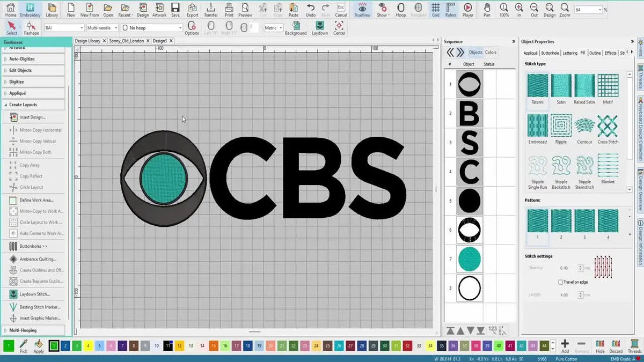644x362 pixels.
Task: Click the Background icon
Action: (x=296, y=28)
